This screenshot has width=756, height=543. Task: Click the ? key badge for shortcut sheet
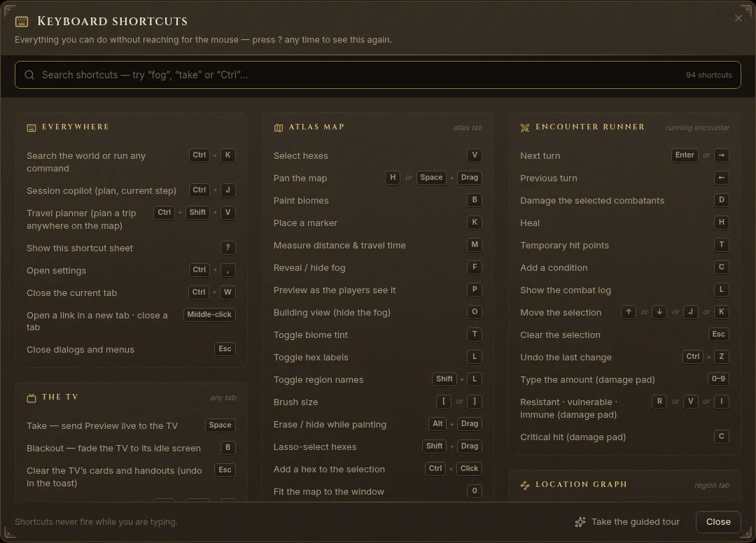pyautogui.click(x=227, y=248)
